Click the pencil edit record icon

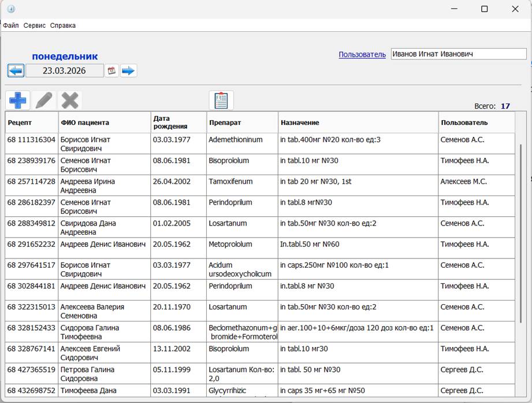coord(44,101)
